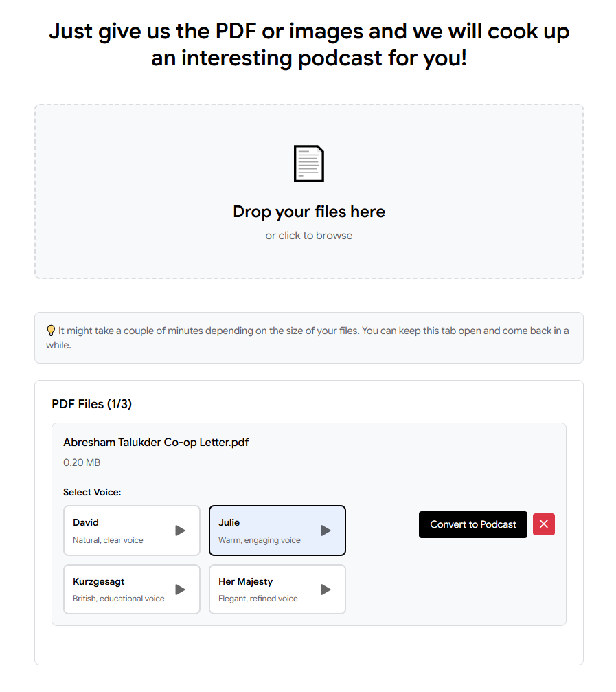Viewport: 616px width, 692px height.
Task: Click the lightbulb tip icon
Action: tap(51, 331)
